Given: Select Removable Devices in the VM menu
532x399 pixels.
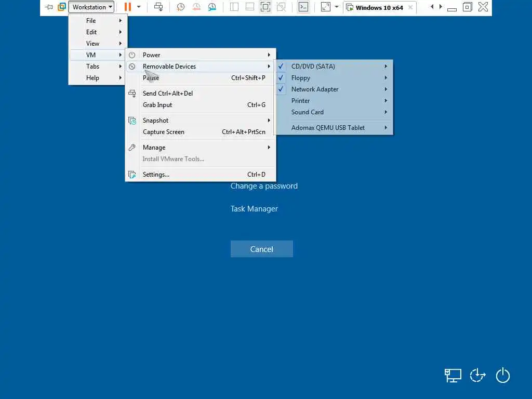Looking at the screenshot, I should [x=201, y=66].
